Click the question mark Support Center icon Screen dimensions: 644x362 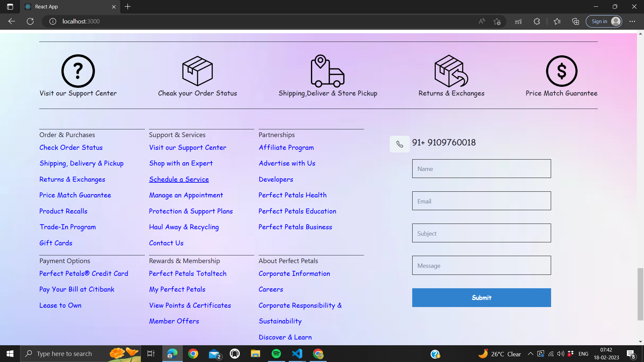coord(78,71)
